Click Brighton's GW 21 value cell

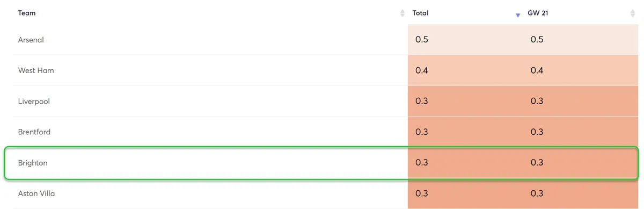tap(580, 163)
